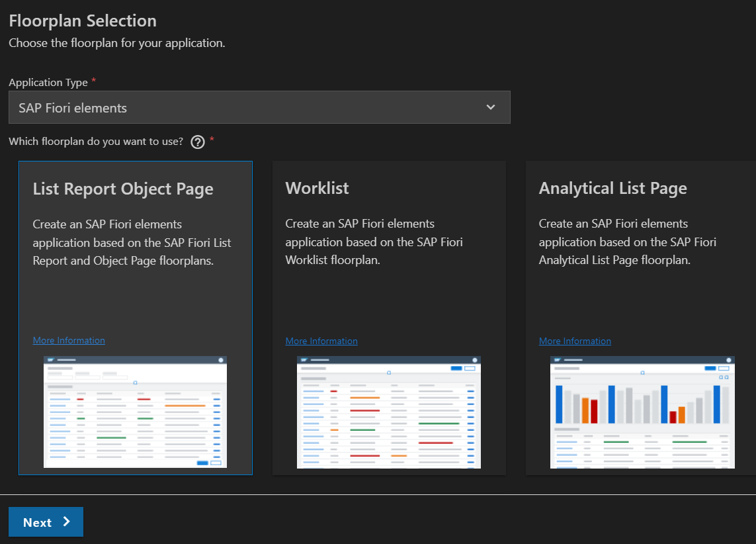756x544 pixels.
Task: Click 'Choose the floorplan for your application.' text
Action: (x=117, y=43)
